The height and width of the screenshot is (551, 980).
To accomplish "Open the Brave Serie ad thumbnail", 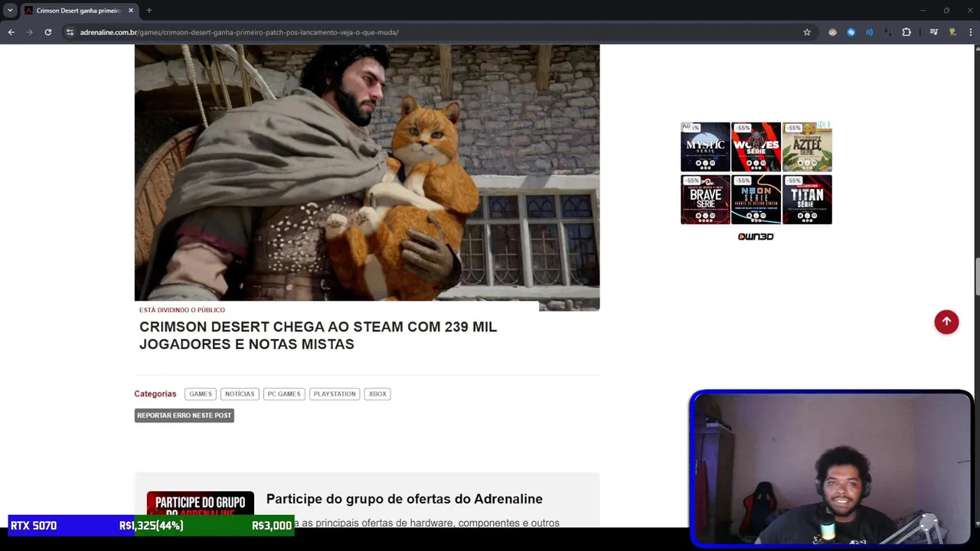I will pyautogui.click(x=705, y=200).
